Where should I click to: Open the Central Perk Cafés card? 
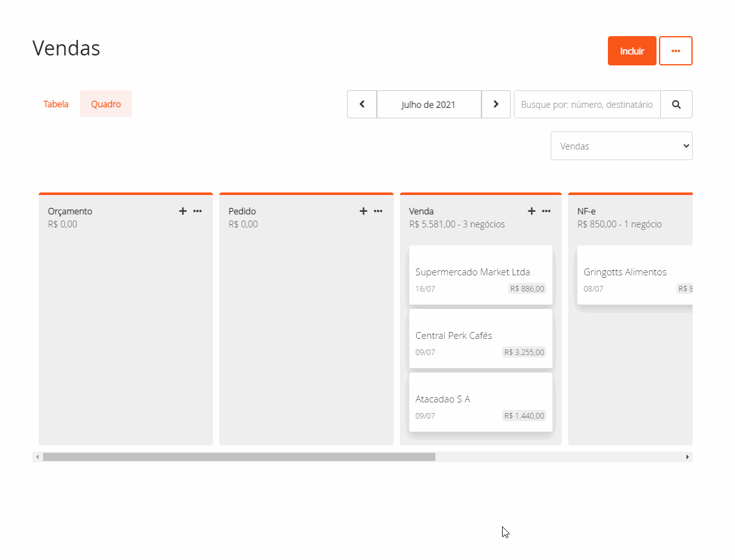pos(481,339)
